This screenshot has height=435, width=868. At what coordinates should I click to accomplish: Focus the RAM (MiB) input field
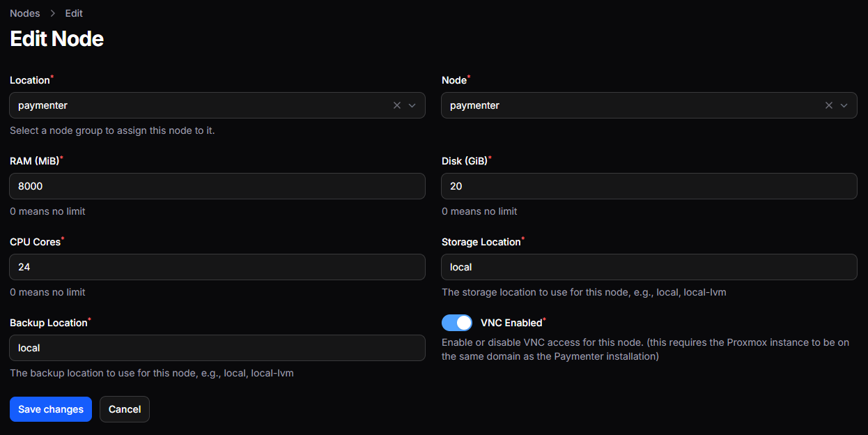coord(217,186)
